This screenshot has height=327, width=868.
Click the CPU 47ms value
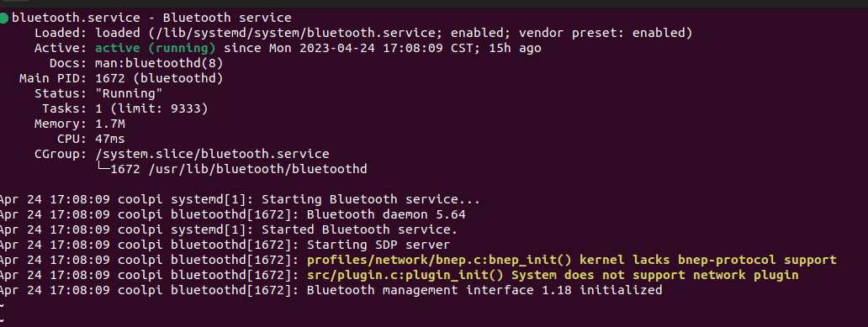(110, 139)
